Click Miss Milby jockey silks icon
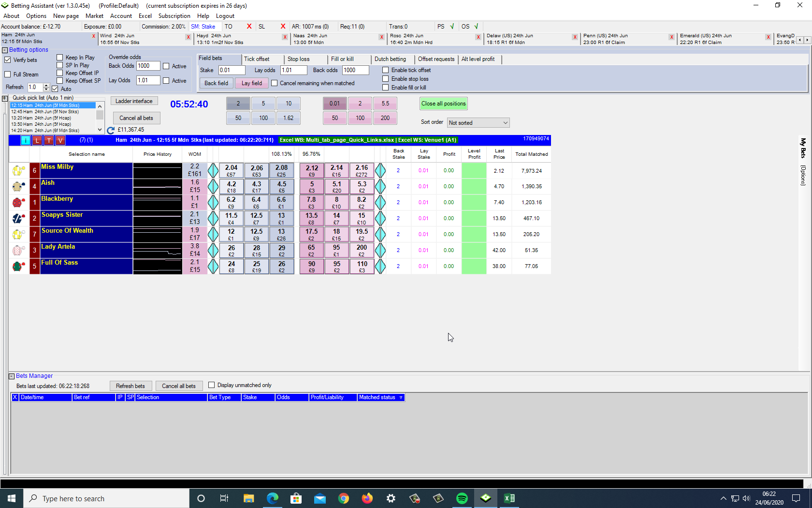Viewport: 812px width, 508px height. (x=18, y=170)
